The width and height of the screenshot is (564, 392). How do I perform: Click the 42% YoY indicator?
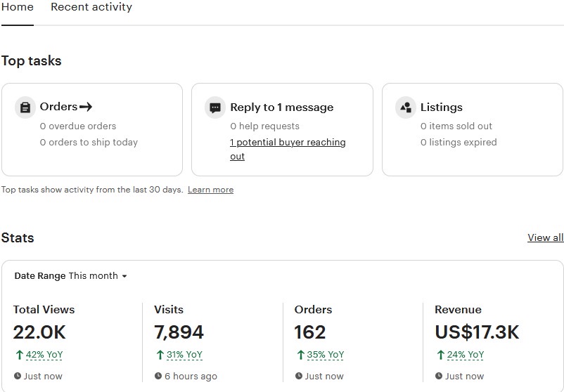click(44, 355)
